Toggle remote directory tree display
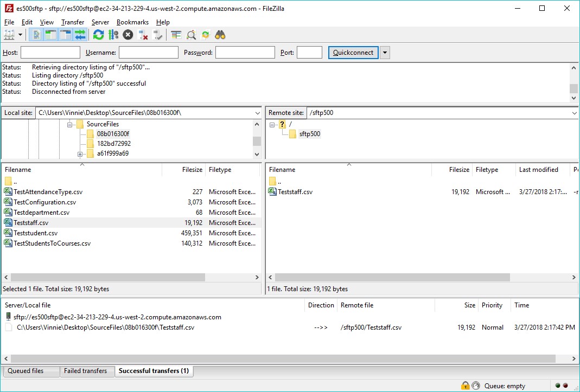Image resolution: width=580 pixels, height=392 pixels. point(66,35)
